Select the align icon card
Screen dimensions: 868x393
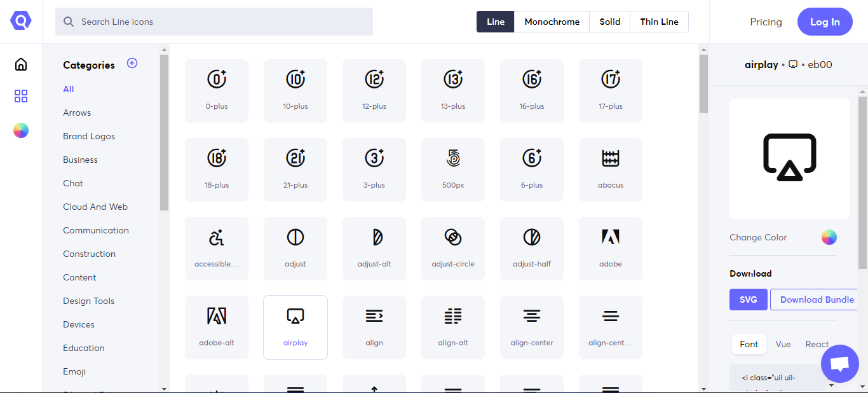coord(374,327)
